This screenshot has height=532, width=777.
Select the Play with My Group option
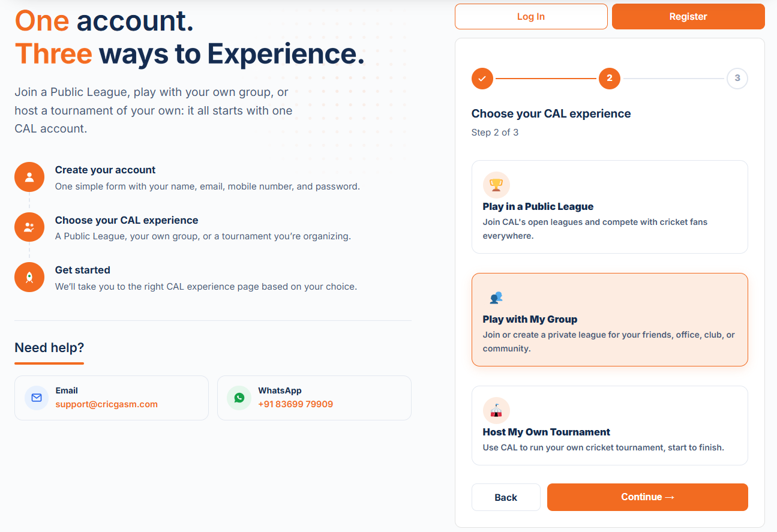coord(610,320)
